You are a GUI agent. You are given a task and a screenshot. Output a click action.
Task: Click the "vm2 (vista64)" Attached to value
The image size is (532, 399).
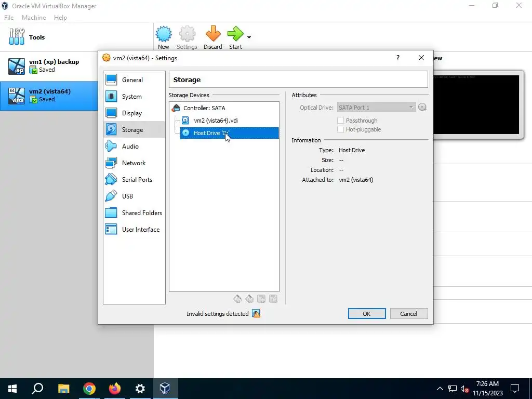pos(356,180)
